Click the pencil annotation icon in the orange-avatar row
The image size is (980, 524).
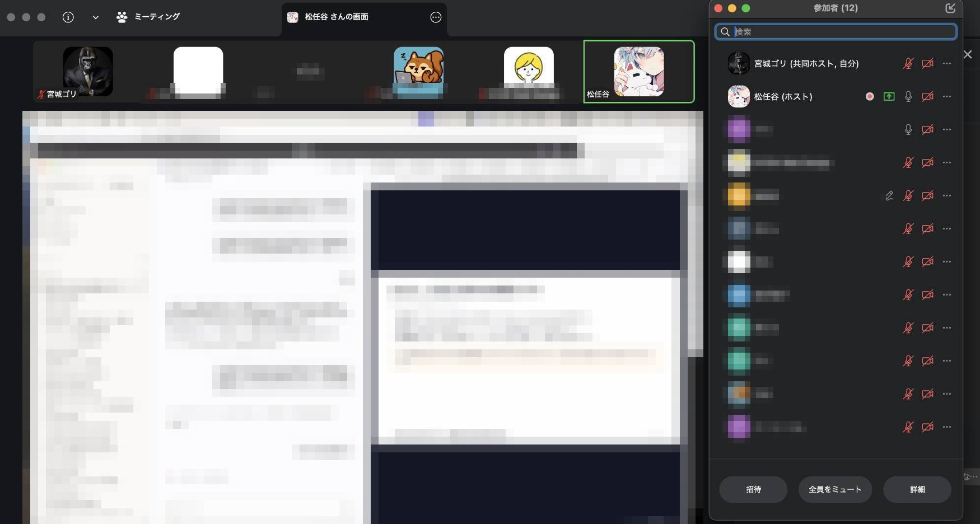889,195
